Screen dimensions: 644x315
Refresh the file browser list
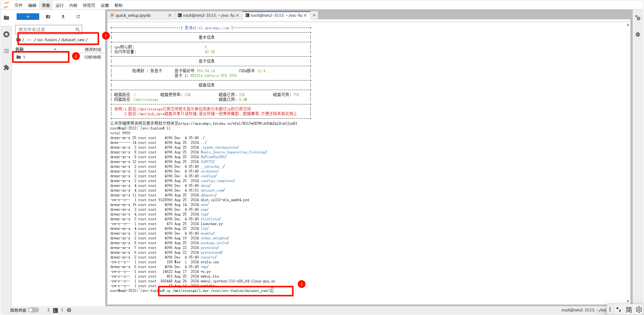pos(78,17)
